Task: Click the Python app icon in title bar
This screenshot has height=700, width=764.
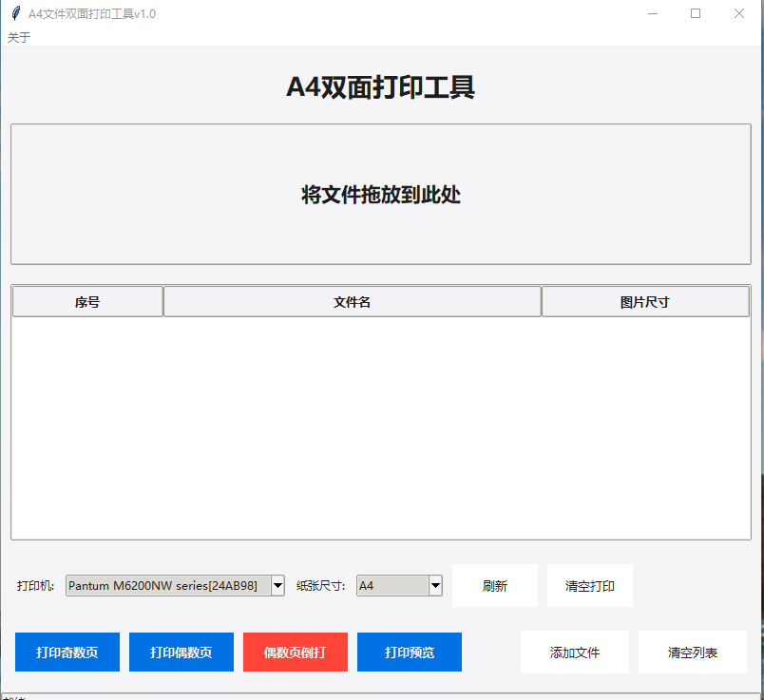Action: point(13,13)
